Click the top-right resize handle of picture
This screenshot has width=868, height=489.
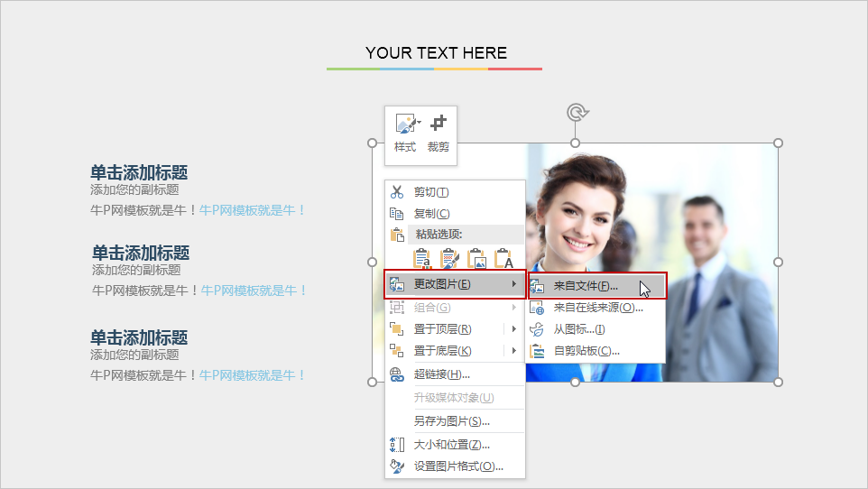click(x=779, y=143)
